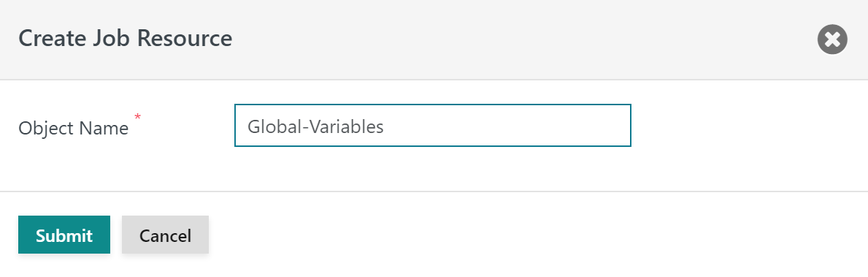Exit dialog with top-right close icon
Image resolution: width=868 pixels, height=277 pixels.
point(832,39)
